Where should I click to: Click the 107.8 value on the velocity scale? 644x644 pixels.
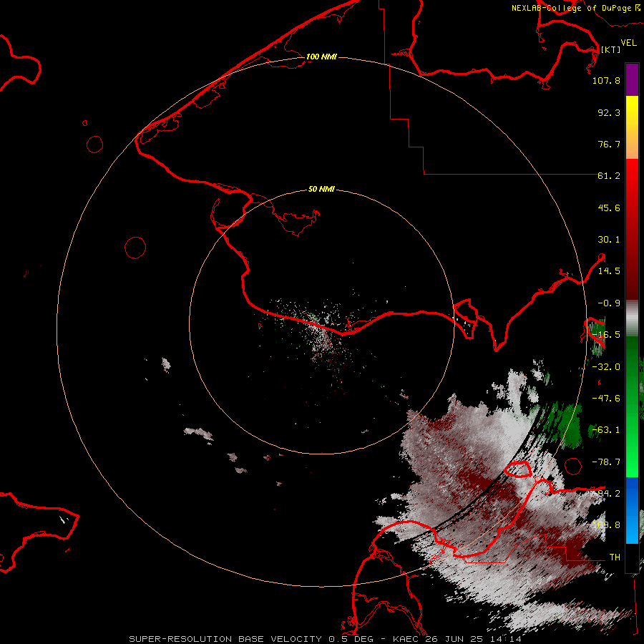click(606, 80)
